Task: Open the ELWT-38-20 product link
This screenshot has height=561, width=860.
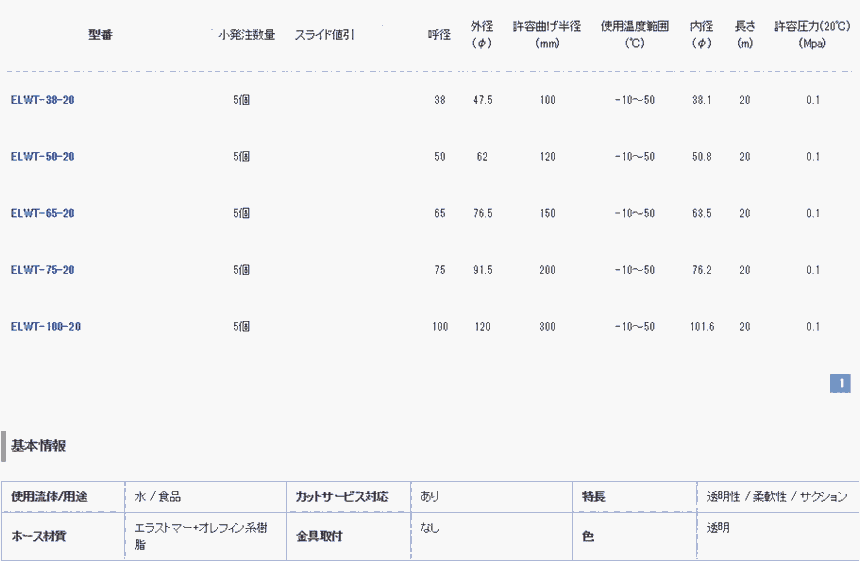Action: click(x=42, y=100)
